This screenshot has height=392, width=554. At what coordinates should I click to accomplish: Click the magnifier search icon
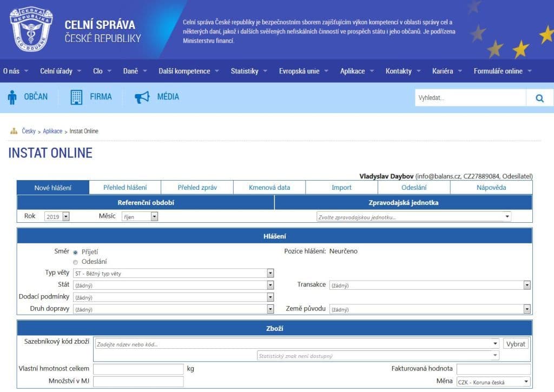coord(539,98)
